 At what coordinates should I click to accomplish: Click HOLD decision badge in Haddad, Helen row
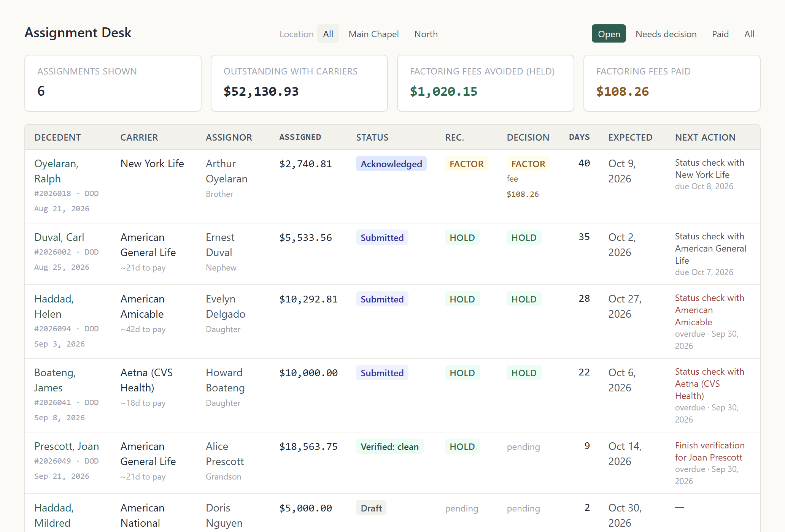524,299
